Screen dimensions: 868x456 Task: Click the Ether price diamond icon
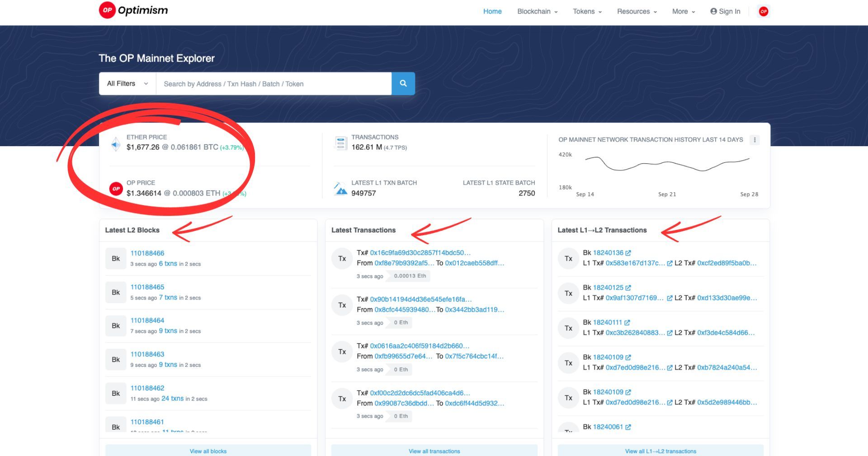(116, 144)
